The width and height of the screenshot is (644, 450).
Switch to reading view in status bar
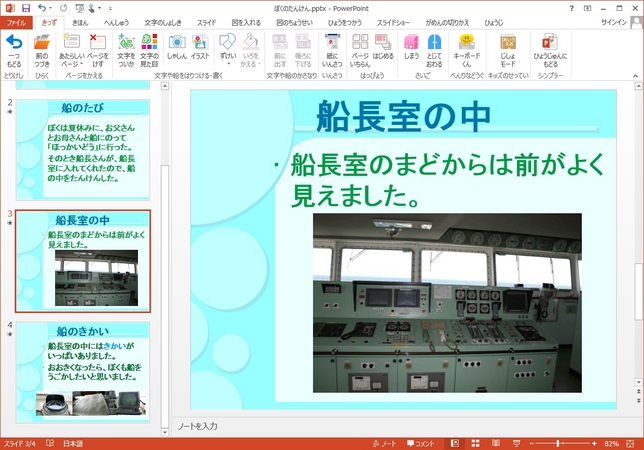coord(496,443)
